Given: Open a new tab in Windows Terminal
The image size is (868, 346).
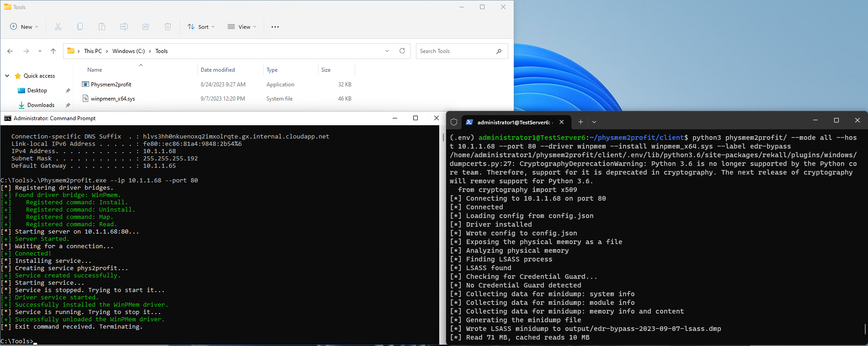Looking at the screenshot, I should [580, 122].
